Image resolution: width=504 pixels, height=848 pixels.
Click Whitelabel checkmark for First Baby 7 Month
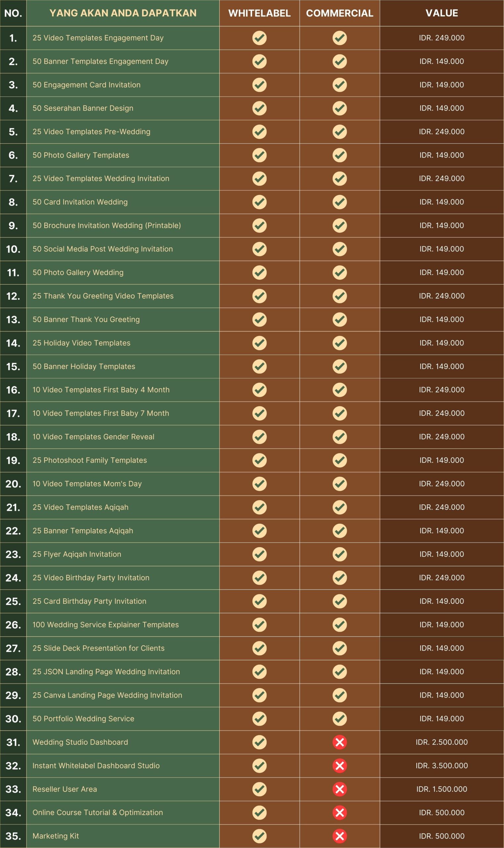pyautogui.click(x=259, y=413)
